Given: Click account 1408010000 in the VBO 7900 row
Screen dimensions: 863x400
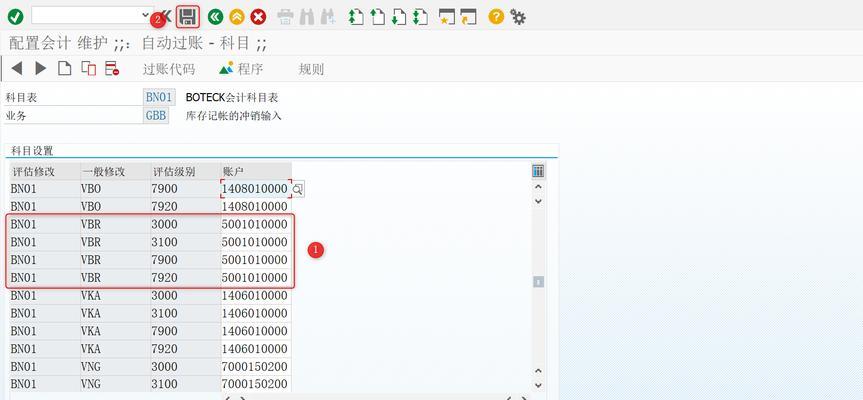Looking at the screenshot, I should [x=256, y=189].
